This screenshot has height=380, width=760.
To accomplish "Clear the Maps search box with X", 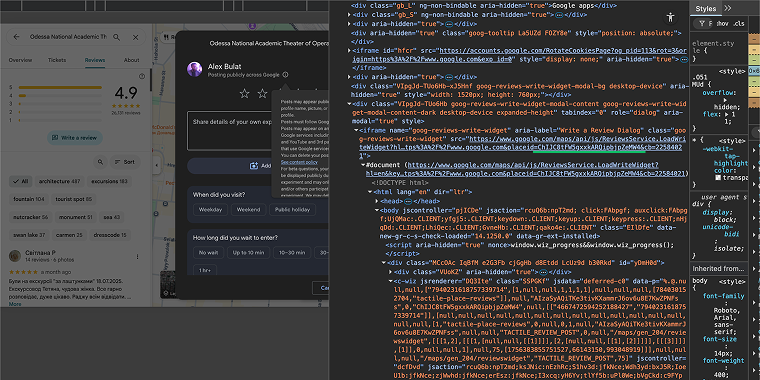I will click(x=135, y=37).
